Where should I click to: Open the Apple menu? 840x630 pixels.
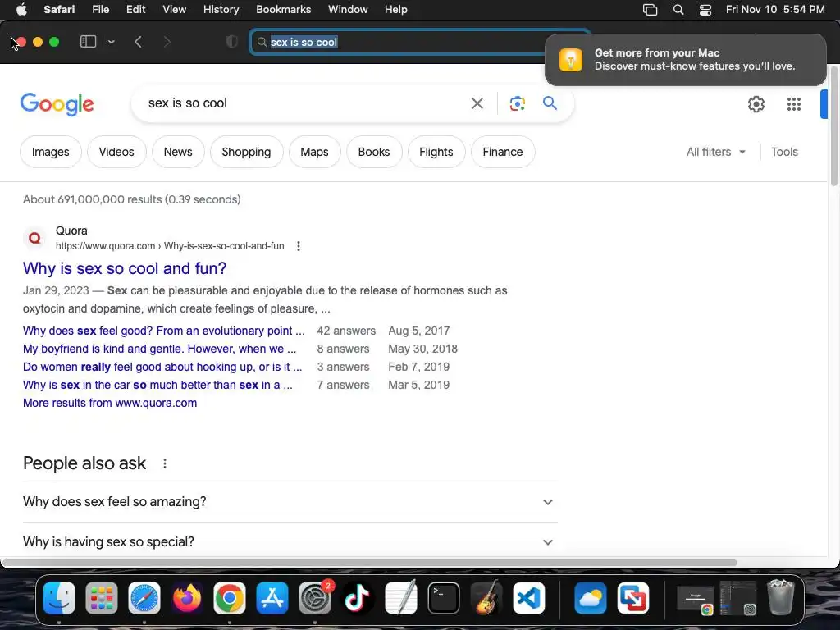click(x=21, y=9)
